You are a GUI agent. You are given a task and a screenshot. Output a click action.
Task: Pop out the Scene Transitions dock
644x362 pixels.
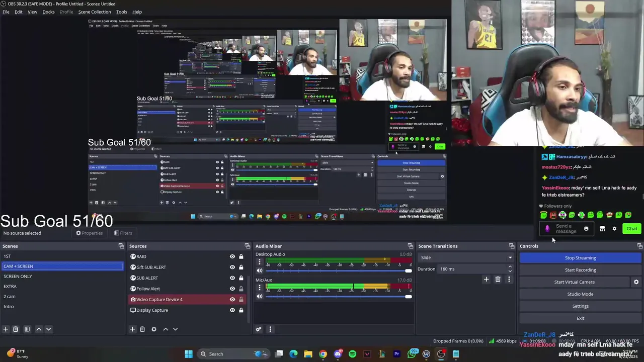(511, 246)
